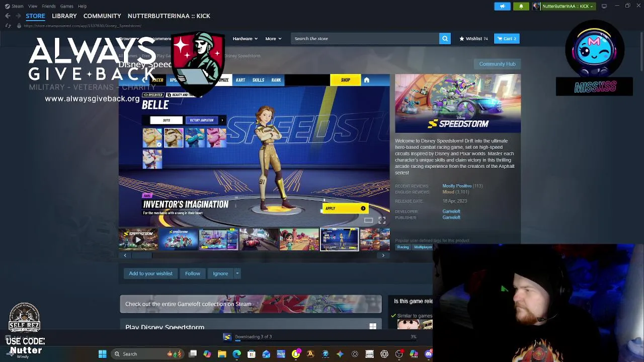The image size is (644, 362).
Task: Expand the More store menu
Action: point(273,39)
